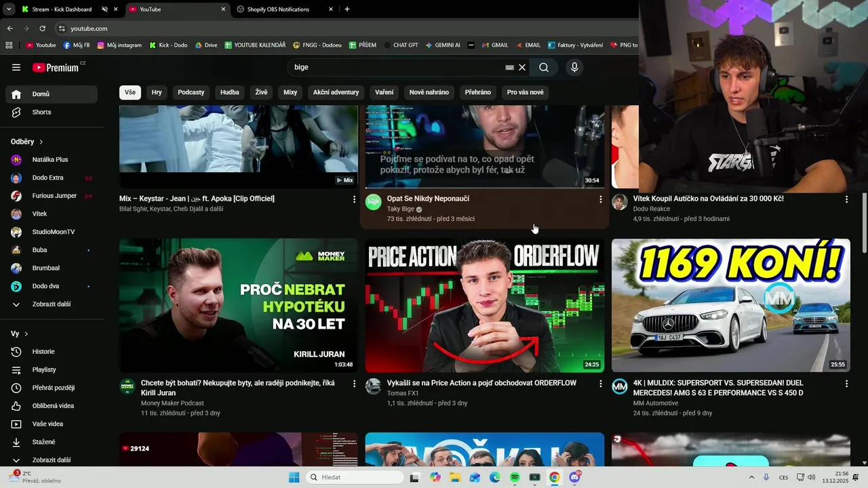Select the Hudba filter chip
This screenshot has height=488, width=868.
pos(230,92)
